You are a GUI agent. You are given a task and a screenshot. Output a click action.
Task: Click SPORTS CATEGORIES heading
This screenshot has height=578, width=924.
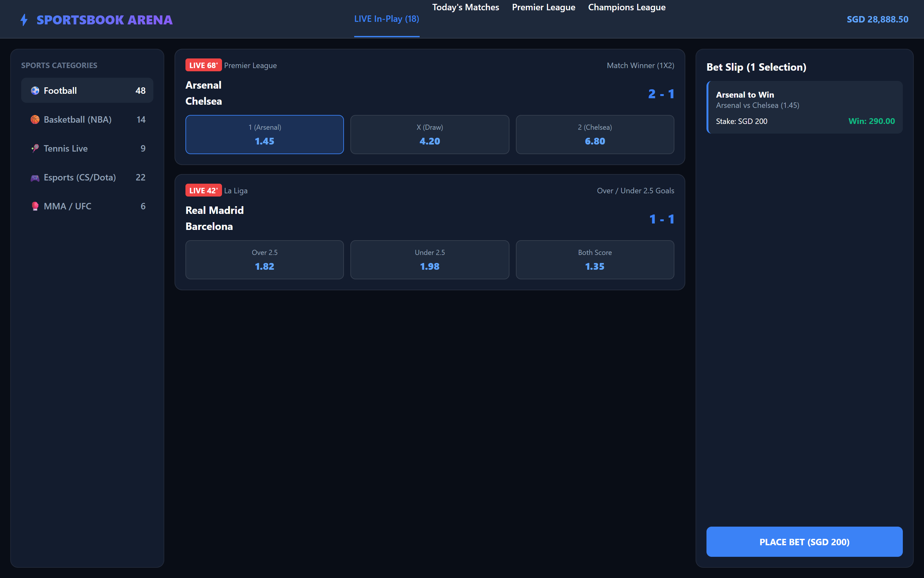click(59, 66)
